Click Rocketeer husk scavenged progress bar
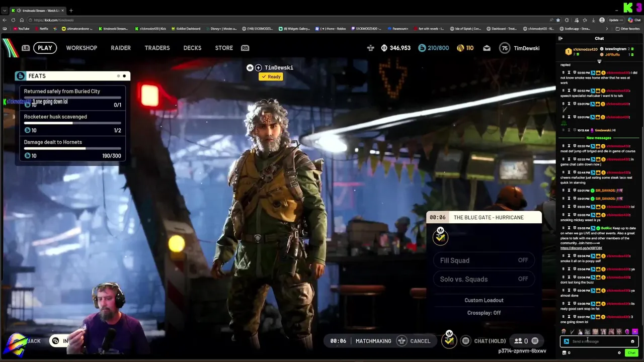 click(x=72, y=123)
